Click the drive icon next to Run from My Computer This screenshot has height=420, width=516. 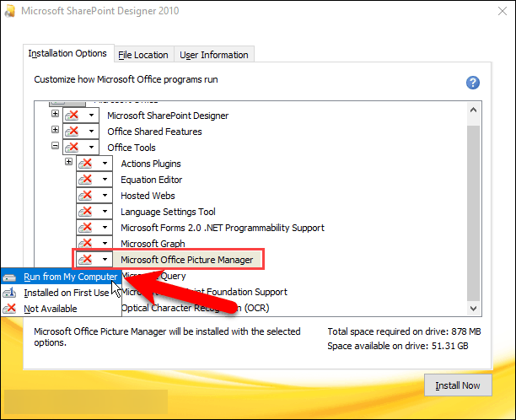point(9,277)
